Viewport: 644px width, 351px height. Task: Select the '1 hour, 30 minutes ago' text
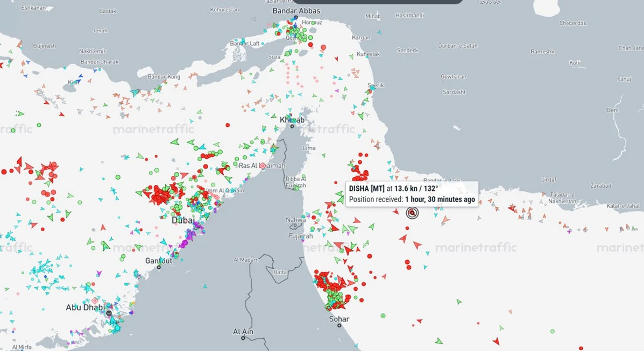(440, 199)
